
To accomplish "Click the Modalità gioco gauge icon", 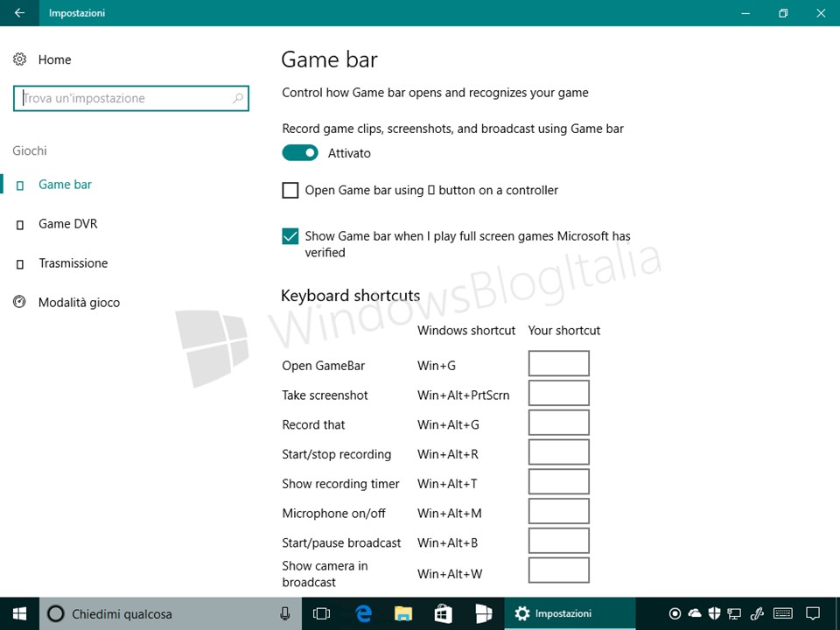I will (20, 302).
